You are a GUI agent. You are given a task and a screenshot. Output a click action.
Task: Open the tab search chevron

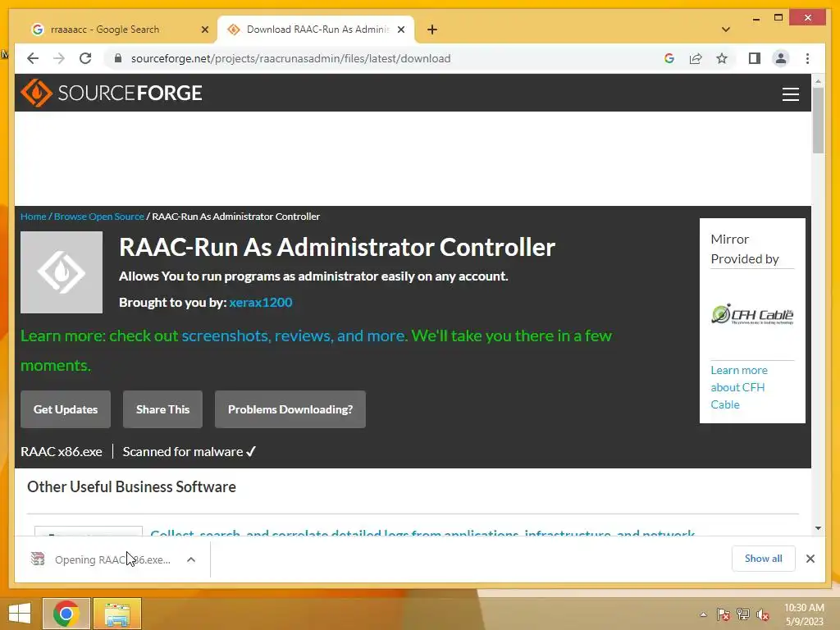coord(726,30)
